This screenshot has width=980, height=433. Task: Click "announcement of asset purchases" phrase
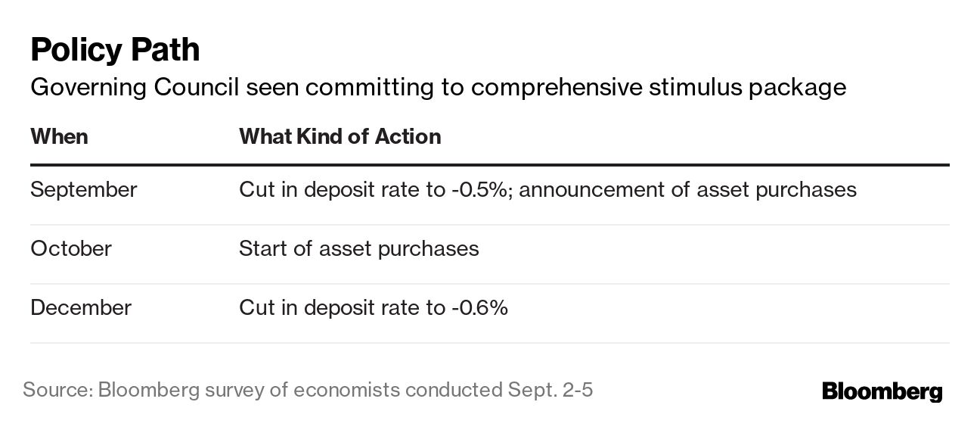point(687,189)
